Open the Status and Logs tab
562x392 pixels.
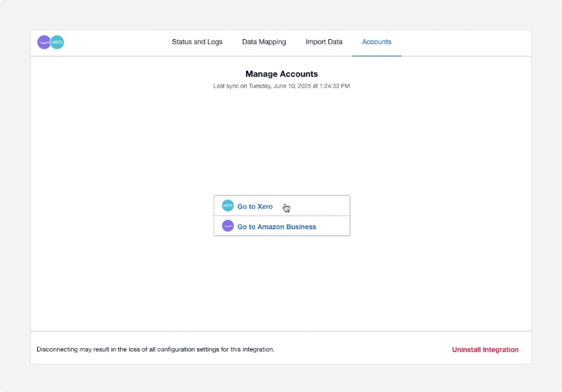(x=197, y=42)
